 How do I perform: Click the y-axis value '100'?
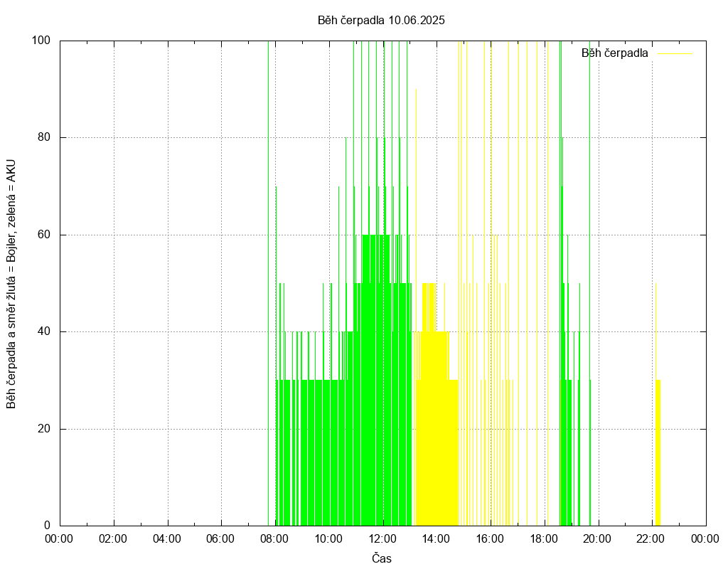click(41, 41)
